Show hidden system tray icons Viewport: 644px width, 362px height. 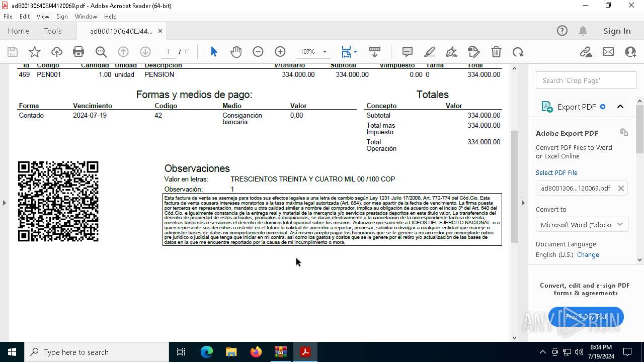point(542,352)
